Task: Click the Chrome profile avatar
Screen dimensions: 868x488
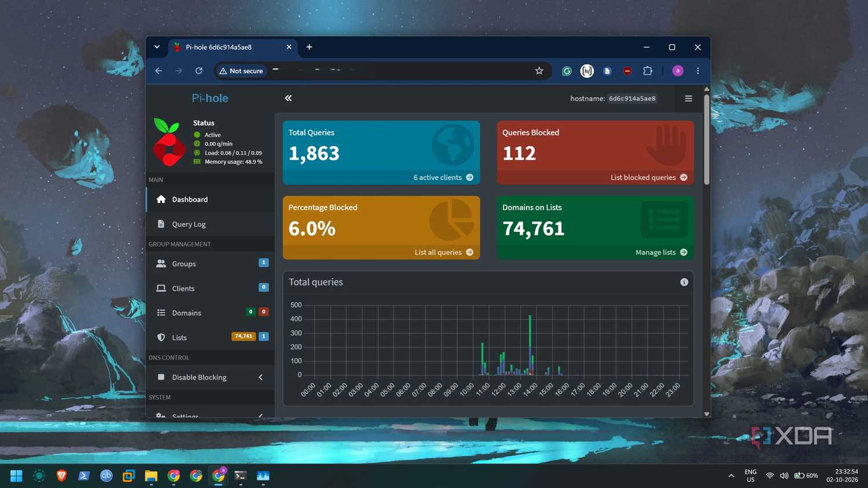Action: pos(678,71)
